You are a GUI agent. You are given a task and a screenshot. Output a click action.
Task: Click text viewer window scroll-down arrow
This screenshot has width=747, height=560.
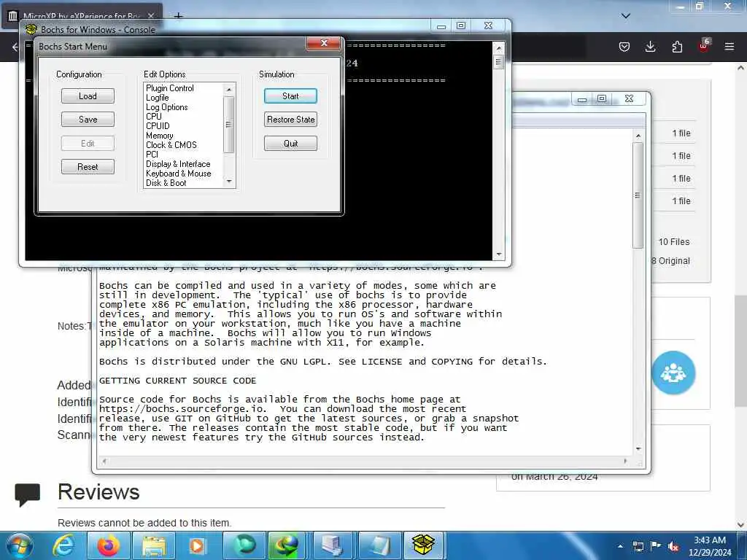(638, 449)
